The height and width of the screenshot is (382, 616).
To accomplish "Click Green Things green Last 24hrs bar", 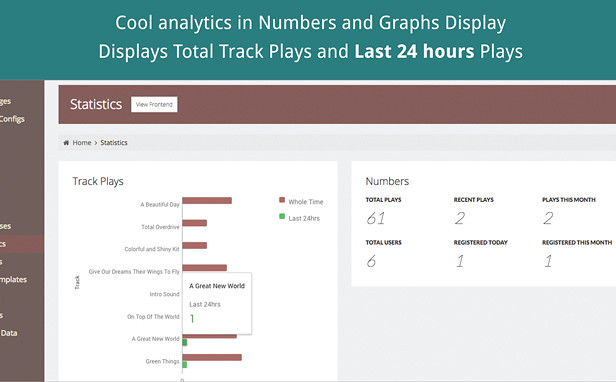I will (x=185, y=365).
